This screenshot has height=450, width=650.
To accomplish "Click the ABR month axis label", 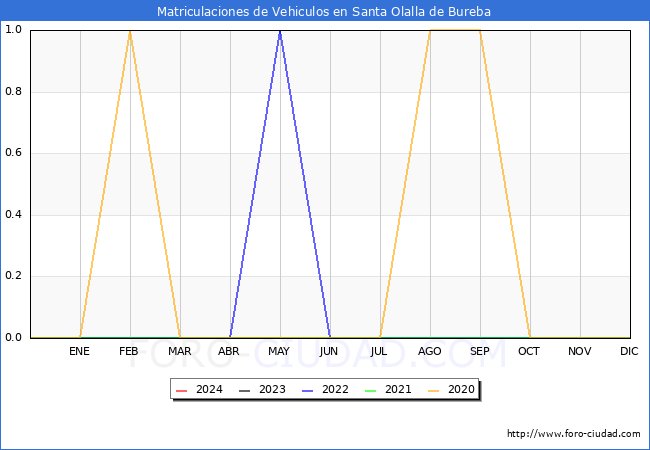I will click(229, 351).
